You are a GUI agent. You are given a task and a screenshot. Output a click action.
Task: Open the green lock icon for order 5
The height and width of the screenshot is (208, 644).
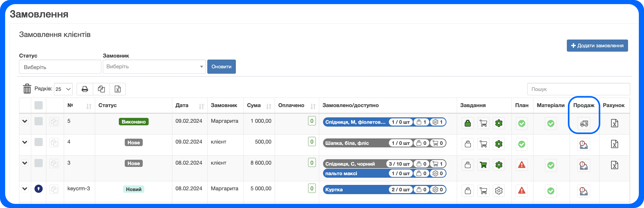click(x=468, y=123)
